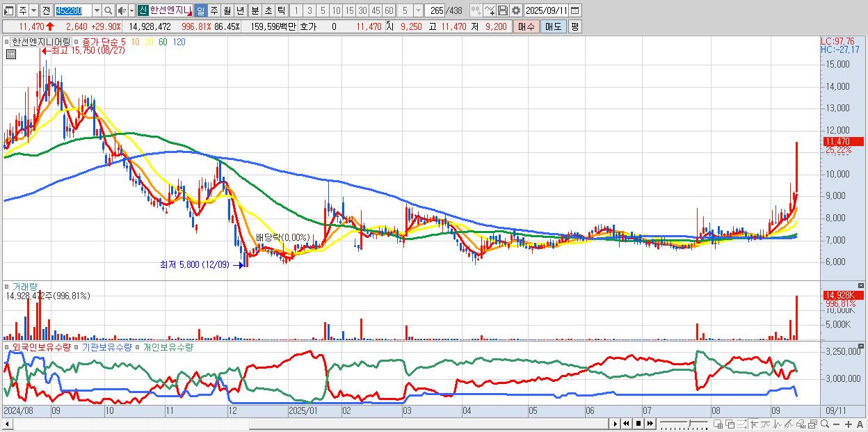Click the red 매수 buy button
Screen dimensions: 868x432
[x=526, y=26]
